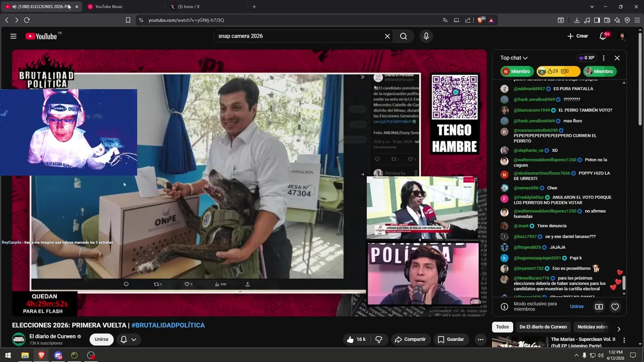Open File Explorer from taskbar
The width and height of the screenshot is (644, 362).
25,355
